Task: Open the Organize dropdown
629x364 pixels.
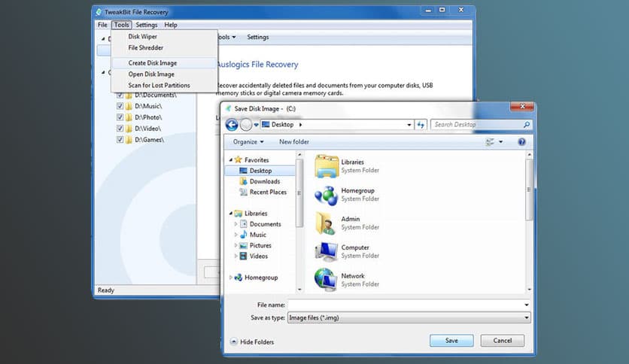Action: 248,142
